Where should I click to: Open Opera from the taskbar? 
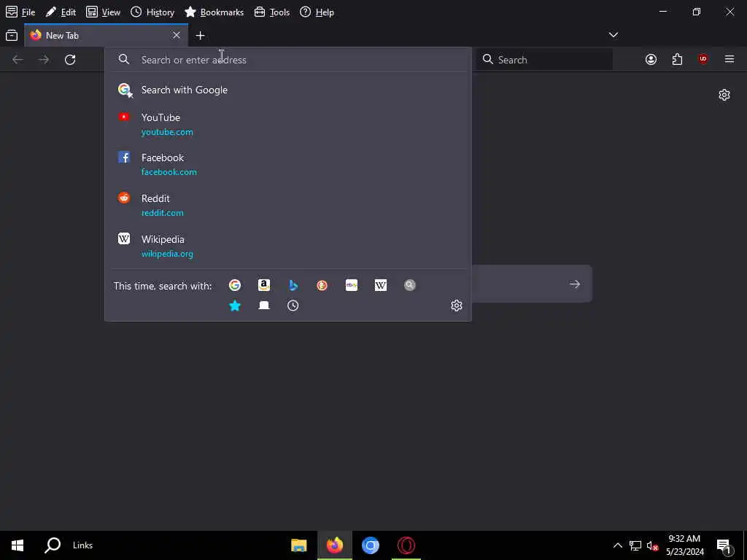tap(406, 545)
